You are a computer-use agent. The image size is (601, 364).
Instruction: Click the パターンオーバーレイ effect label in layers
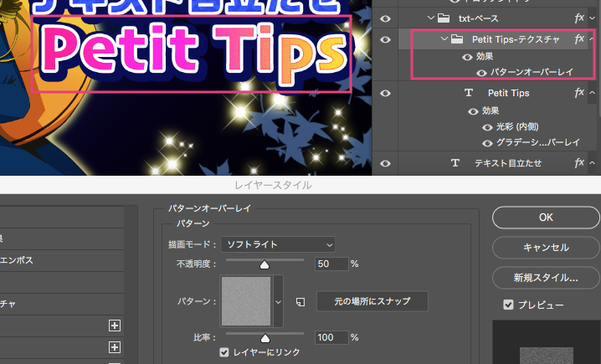point(532,72)
